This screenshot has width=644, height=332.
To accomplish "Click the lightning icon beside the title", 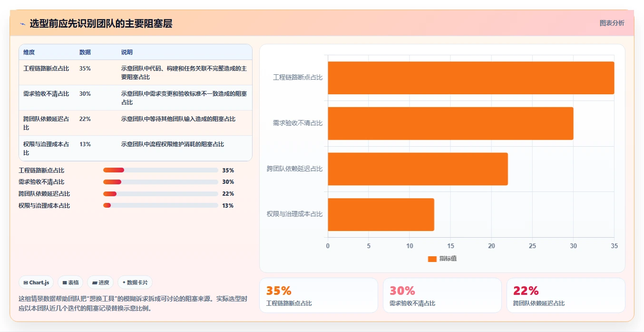I will click(x=22, y=23).
